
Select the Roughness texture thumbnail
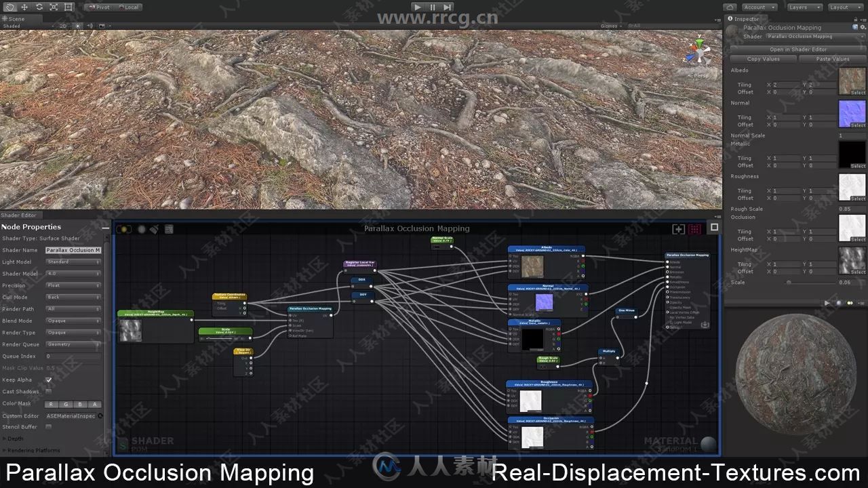pos(852,187)
